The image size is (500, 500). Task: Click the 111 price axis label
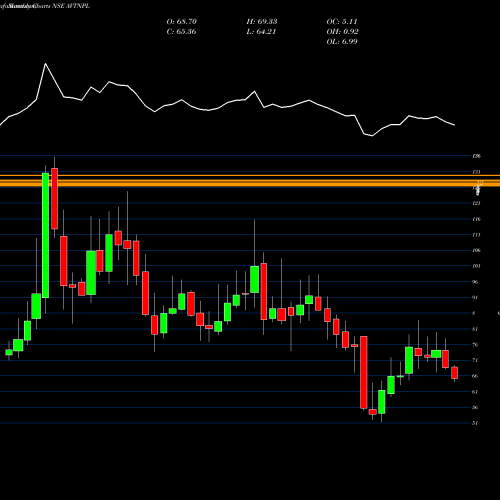click(476, 235)
